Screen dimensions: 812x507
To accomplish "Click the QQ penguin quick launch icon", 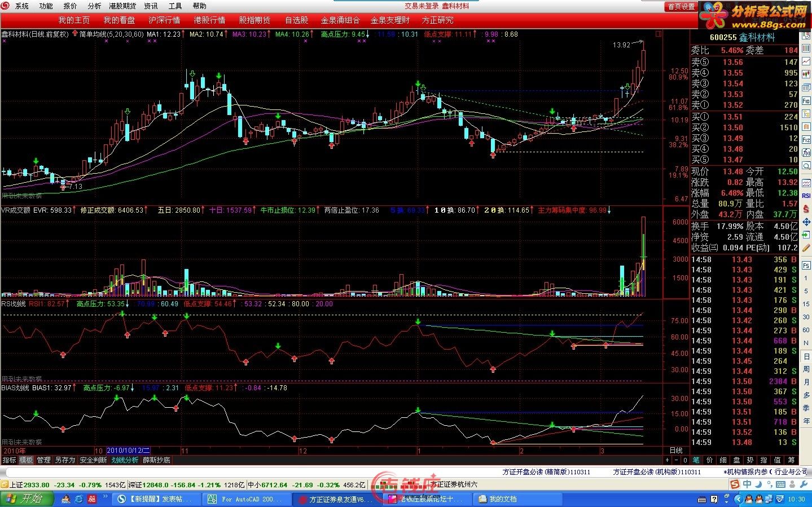I will coord(66,499).
